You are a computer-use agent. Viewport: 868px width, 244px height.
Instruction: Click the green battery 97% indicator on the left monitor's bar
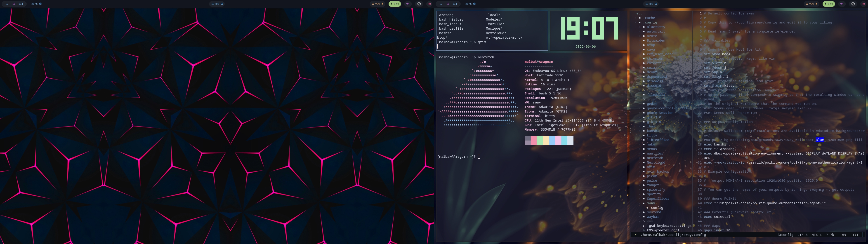pos(395,4)
